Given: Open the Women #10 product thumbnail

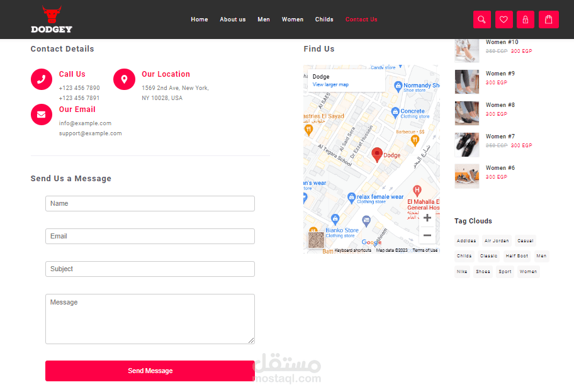Looking at the screenshot, I should [467, 50].
